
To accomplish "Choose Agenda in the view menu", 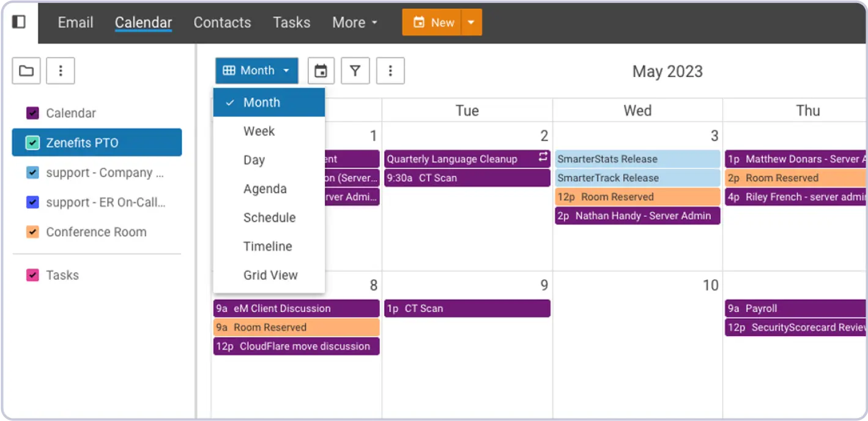I will pos(265,188).
